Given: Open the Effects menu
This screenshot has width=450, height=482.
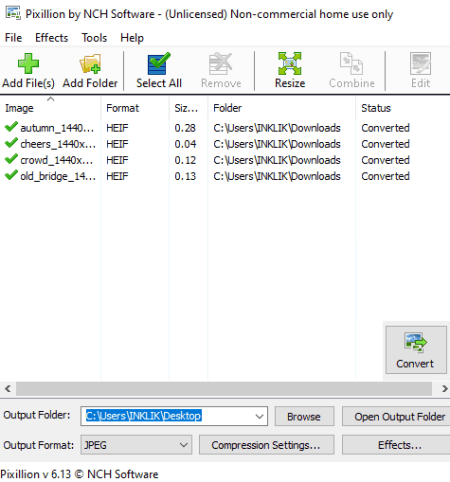Looking at the screenshot, I should click(52, 38).
